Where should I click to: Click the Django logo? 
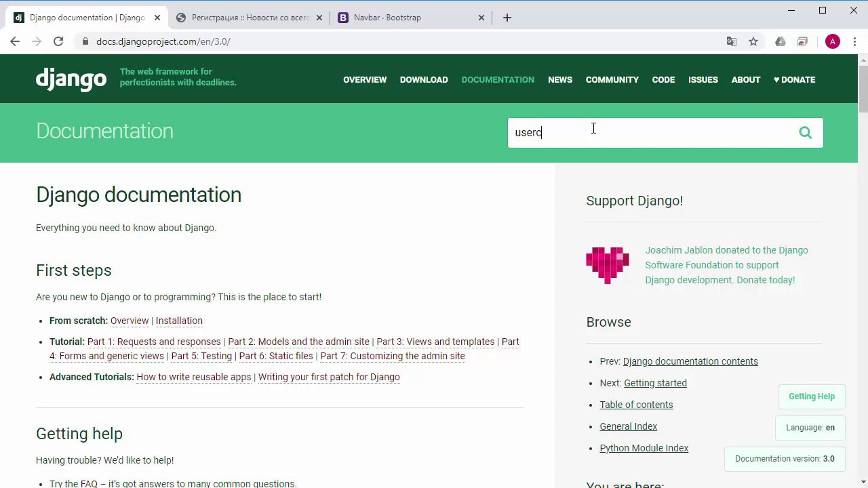click(71, 79)
